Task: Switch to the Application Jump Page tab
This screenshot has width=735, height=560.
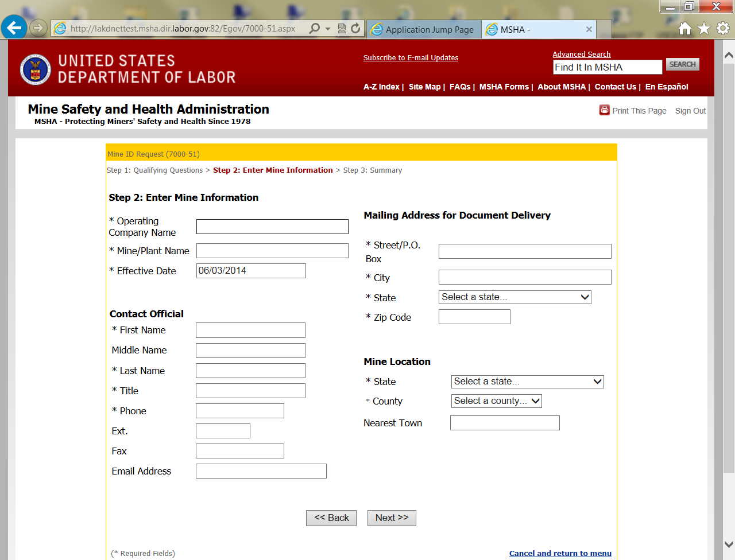Action: coord(424,29)
